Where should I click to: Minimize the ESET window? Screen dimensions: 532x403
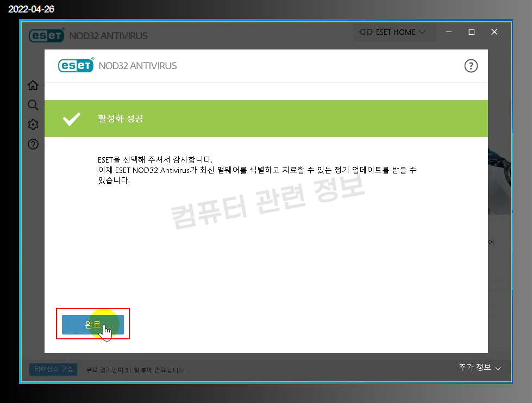448,32
